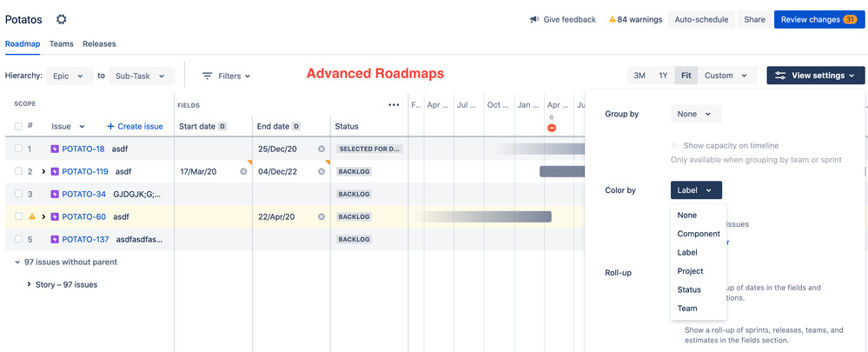Click the epic icon of POTATO-60

tap(55, 217)
